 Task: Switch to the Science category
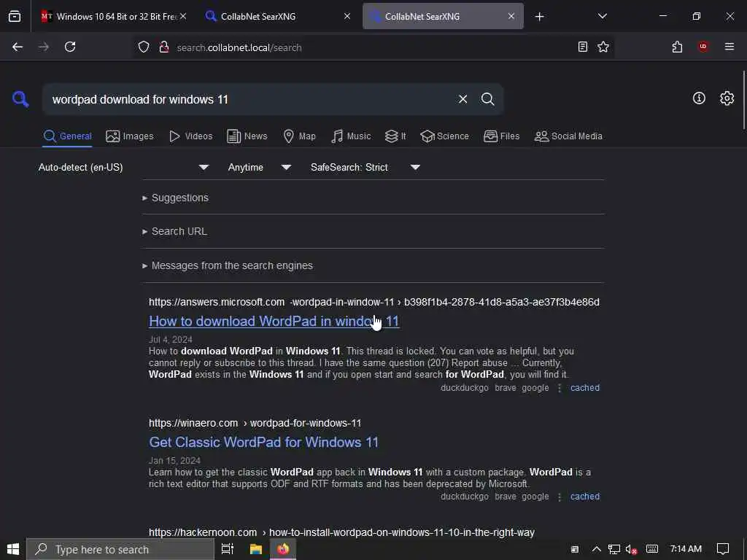pos(444,136)
